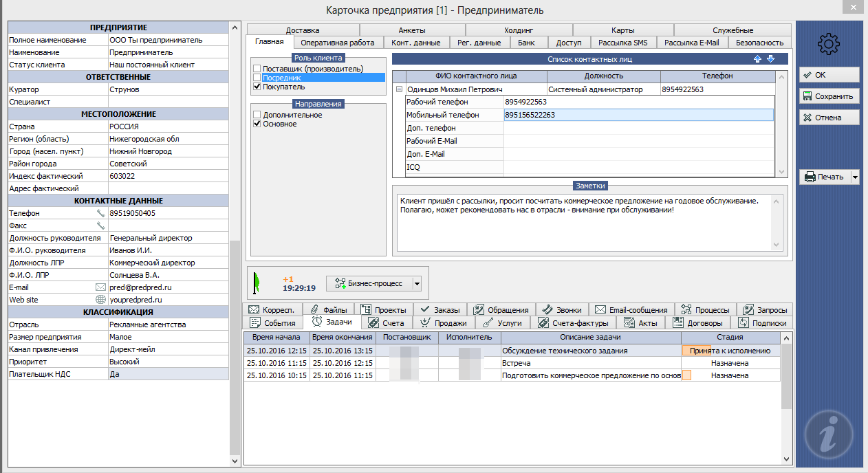Sort tasks by Время начала column
The height and width of the screenshot is (473, 868).
(x=276, y=338)
